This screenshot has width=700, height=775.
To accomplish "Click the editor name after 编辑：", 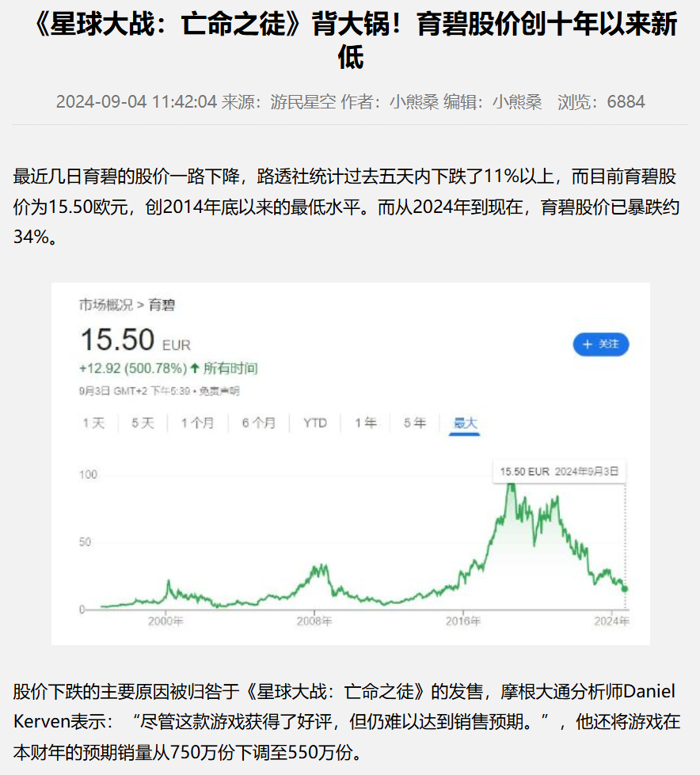I will click(517, 102).
